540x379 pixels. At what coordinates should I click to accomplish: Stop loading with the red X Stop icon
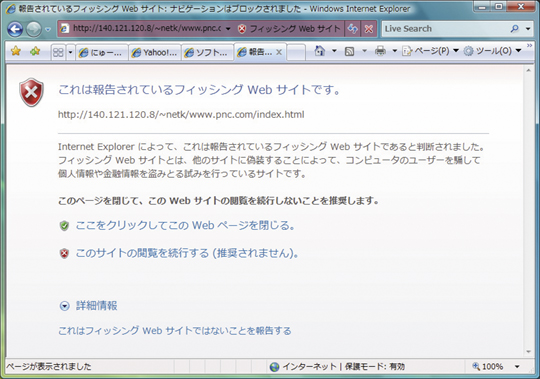pyautogui.click(x=369, y=29)
